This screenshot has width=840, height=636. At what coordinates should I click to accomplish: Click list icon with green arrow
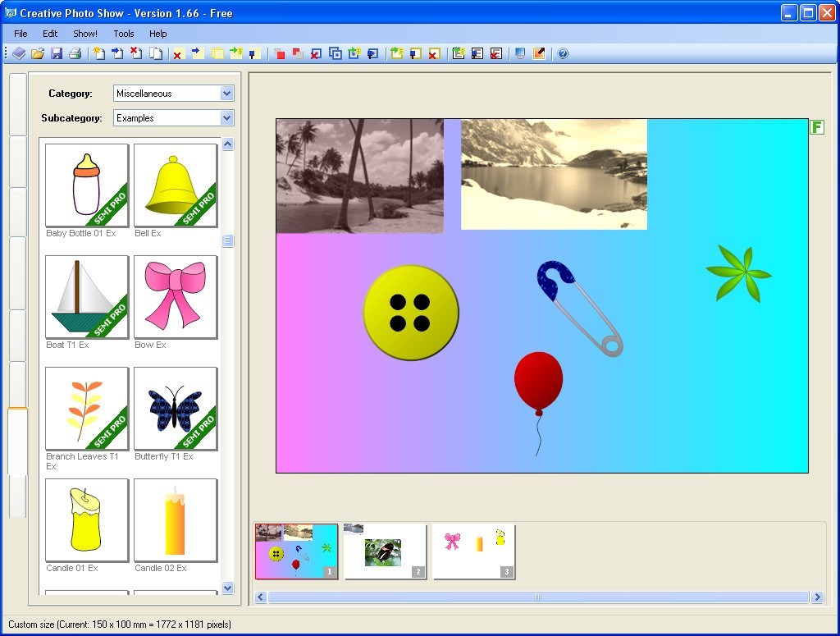(458, 53)
